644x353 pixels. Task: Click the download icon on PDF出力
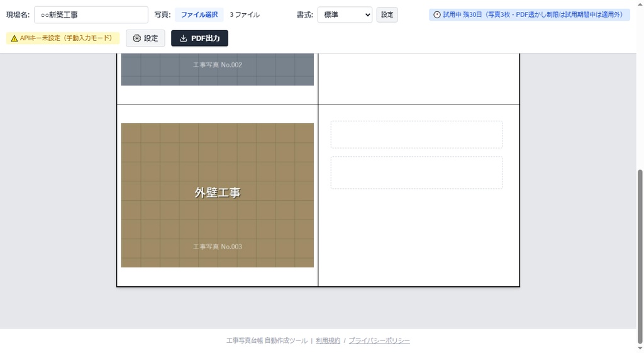tap(183, 38)
